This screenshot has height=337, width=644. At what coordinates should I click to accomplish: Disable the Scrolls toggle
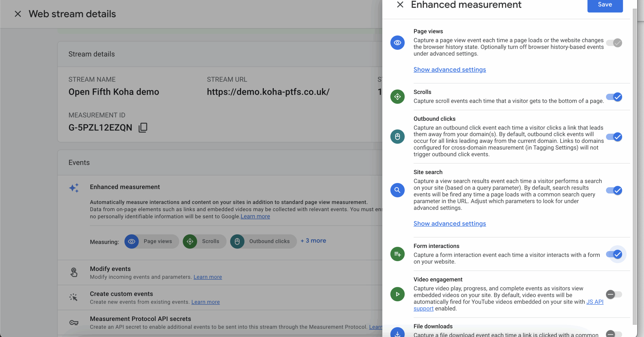pyautogui.click(x=614, y=97)
